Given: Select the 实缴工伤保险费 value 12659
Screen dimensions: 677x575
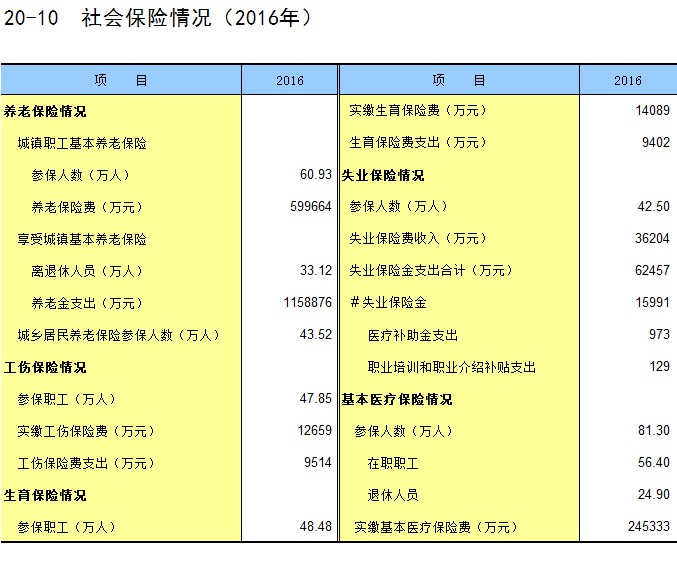Looking at the screenshot, I should click(314, 431).
